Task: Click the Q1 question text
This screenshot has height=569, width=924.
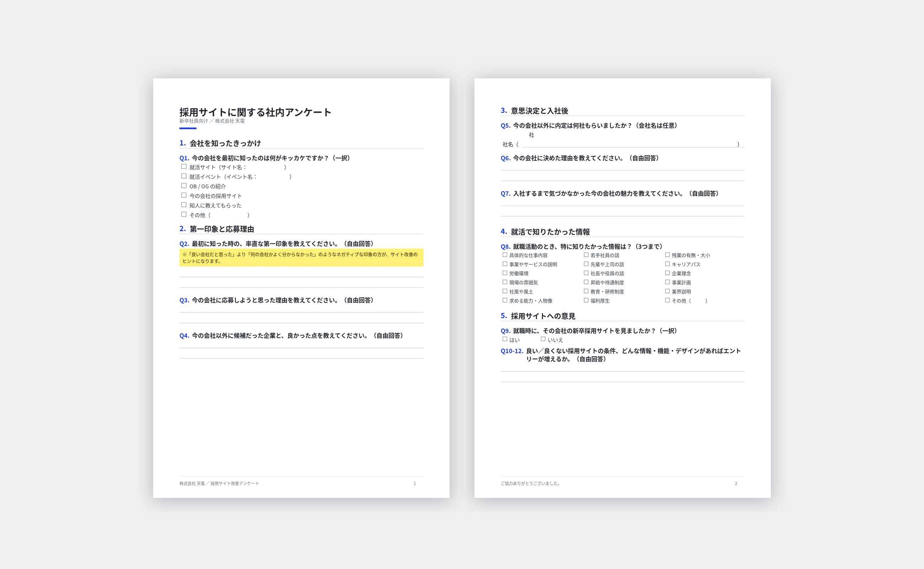Action: [271, 158]
